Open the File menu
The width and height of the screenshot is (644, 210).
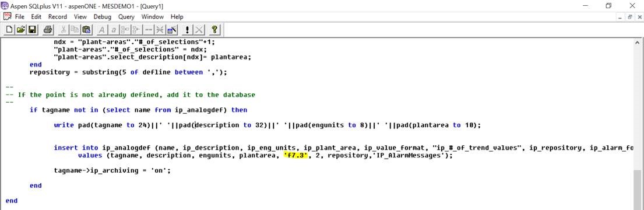click(x=20, y=17)
